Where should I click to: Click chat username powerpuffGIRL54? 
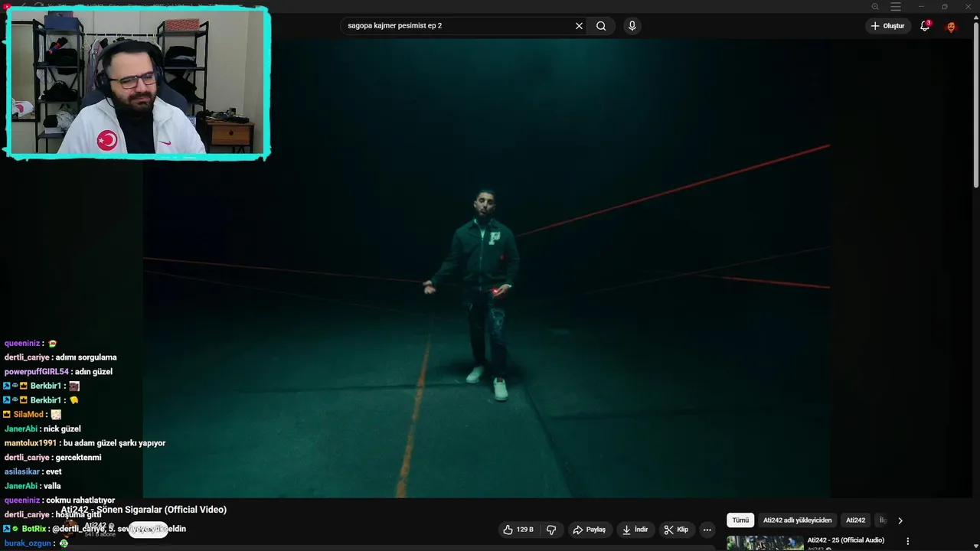[x=36, y=372]
